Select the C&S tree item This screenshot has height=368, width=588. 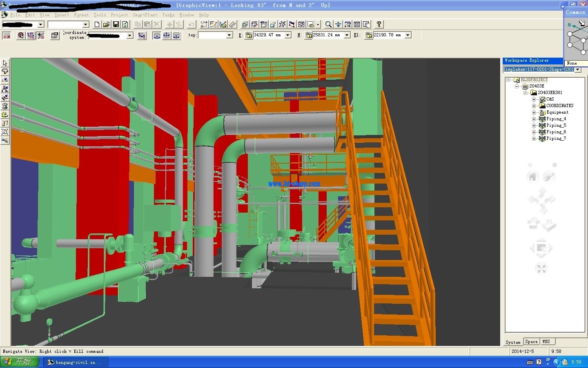[x=550, y=99]
